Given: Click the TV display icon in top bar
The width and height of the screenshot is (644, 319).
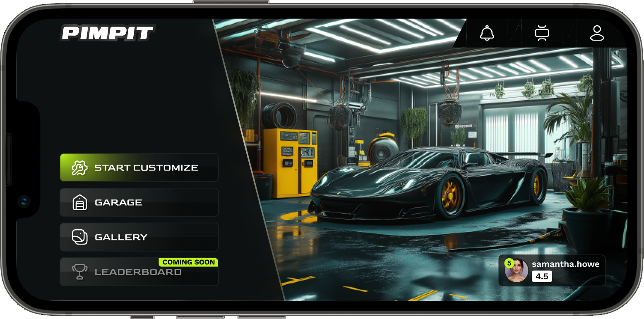Looking at the screenshot, I should 542,33.
